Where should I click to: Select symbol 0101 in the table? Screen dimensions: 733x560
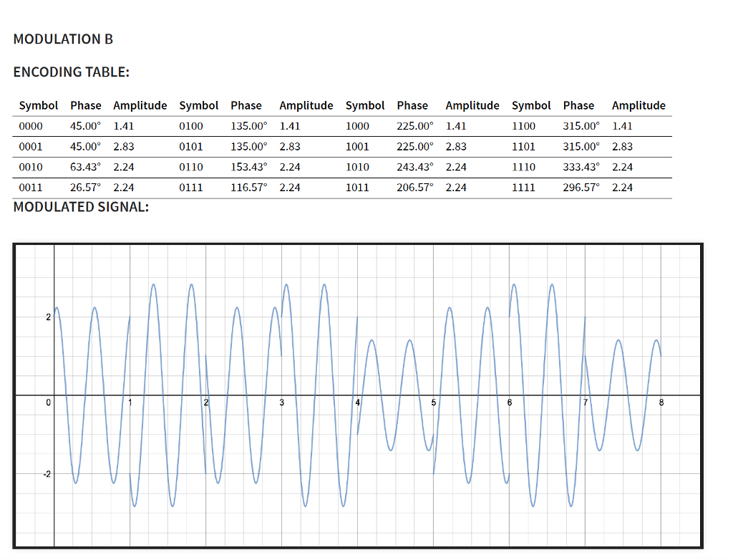click(x=191, y=147)
